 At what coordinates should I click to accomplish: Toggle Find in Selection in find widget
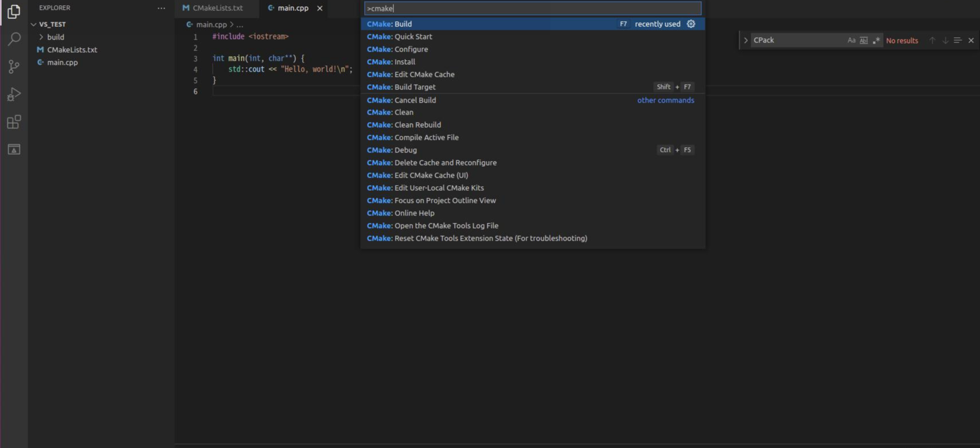(x=958, y=40)
